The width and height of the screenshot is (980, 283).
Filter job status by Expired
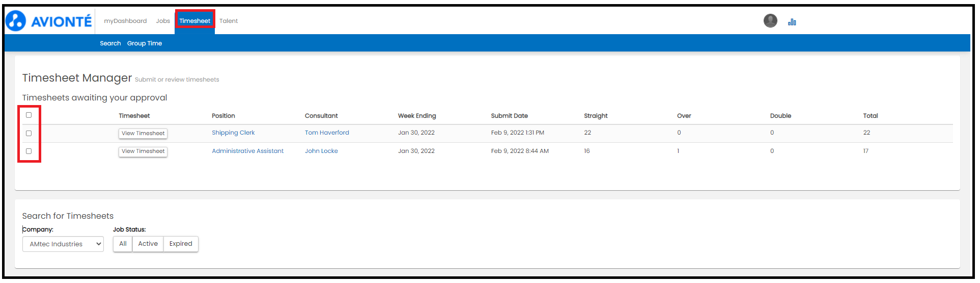[x=181, y=244]
